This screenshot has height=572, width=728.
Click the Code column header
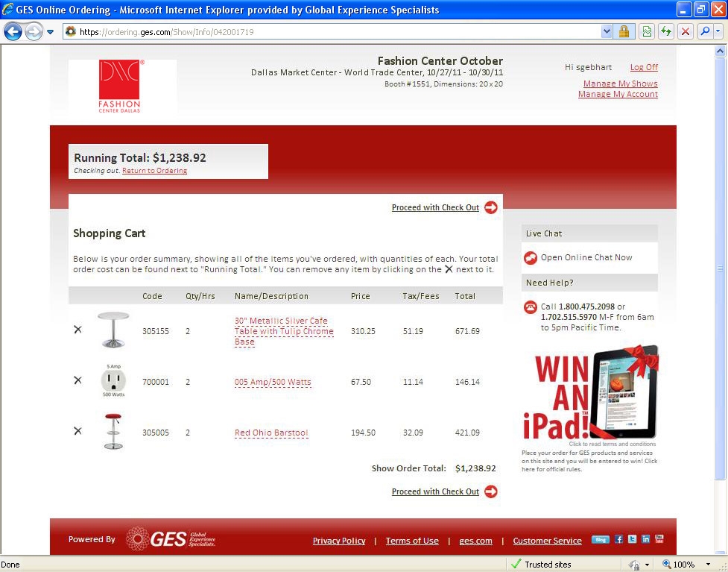tap(152, 297)
